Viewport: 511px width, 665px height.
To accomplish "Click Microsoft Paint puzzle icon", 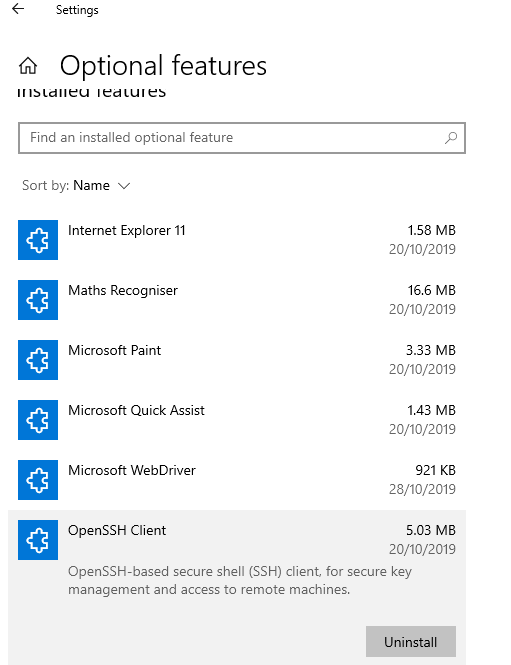I will click(38, 360).
